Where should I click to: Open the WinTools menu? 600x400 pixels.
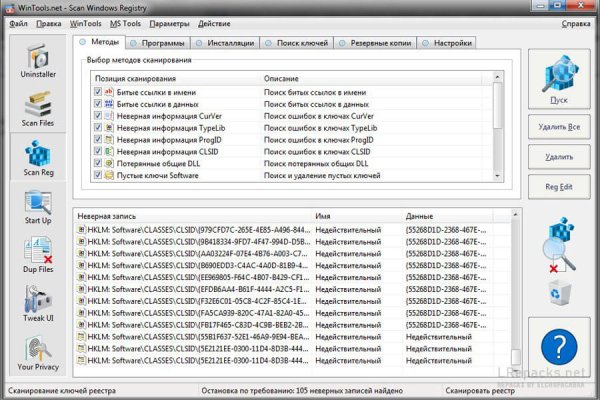tap(85, 24)
